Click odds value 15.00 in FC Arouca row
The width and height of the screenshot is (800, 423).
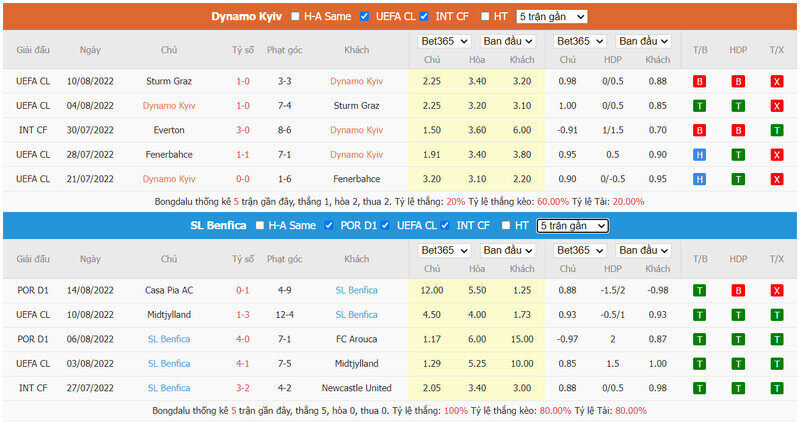coord(522,339)
